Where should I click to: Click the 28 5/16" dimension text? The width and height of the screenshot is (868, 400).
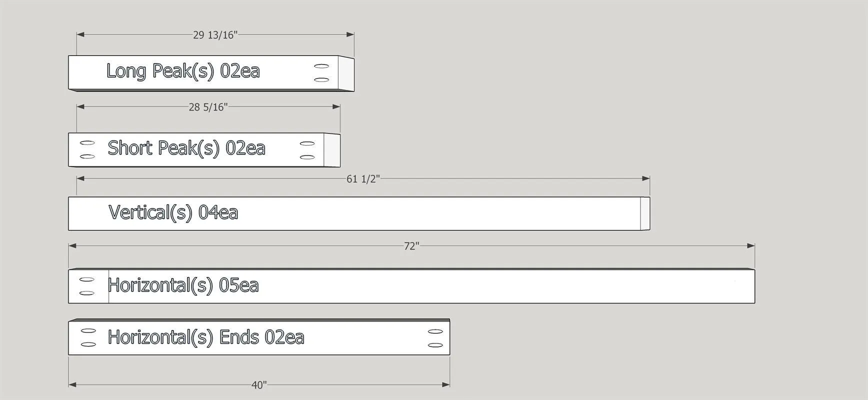pyautogui.click(x=208, y=107)
